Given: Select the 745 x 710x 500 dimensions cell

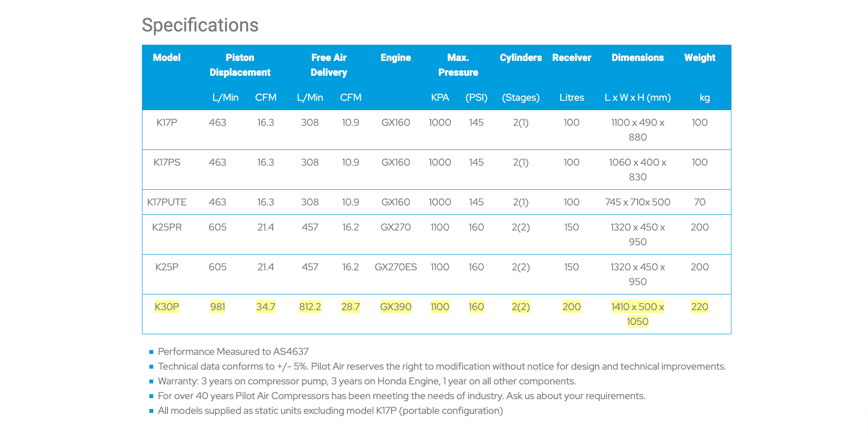Looking at the screenshot, I should click(x=637, y=202).
